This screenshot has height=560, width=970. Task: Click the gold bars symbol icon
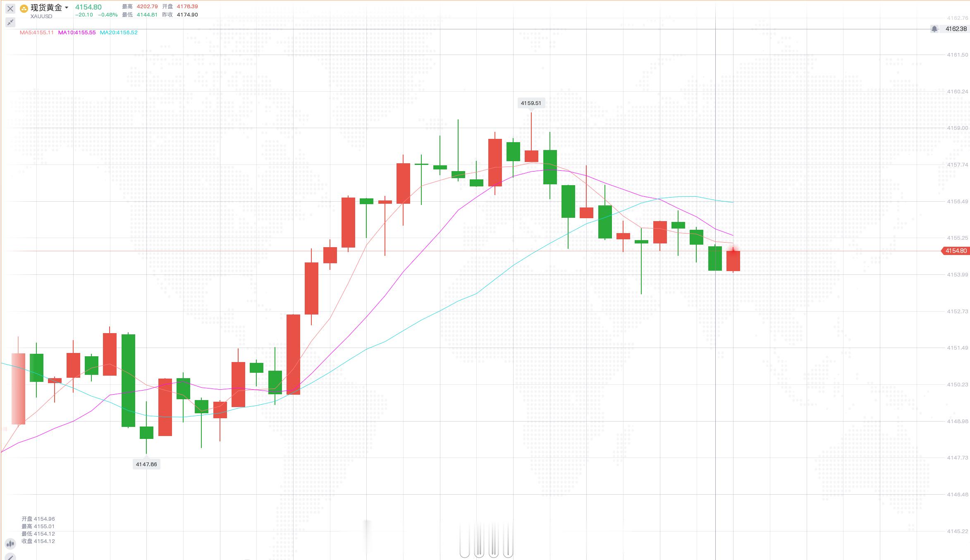coord(24,8)
